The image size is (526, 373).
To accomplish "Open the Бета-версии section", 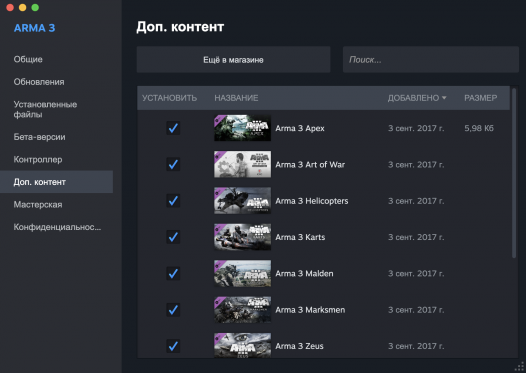I will 40,137.
